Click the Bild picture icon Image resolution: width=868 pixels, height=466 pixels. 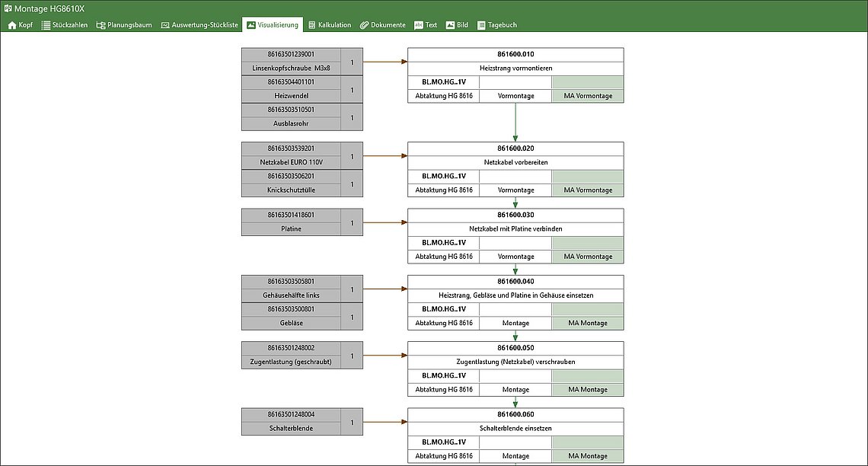click(x=450, y=25)
